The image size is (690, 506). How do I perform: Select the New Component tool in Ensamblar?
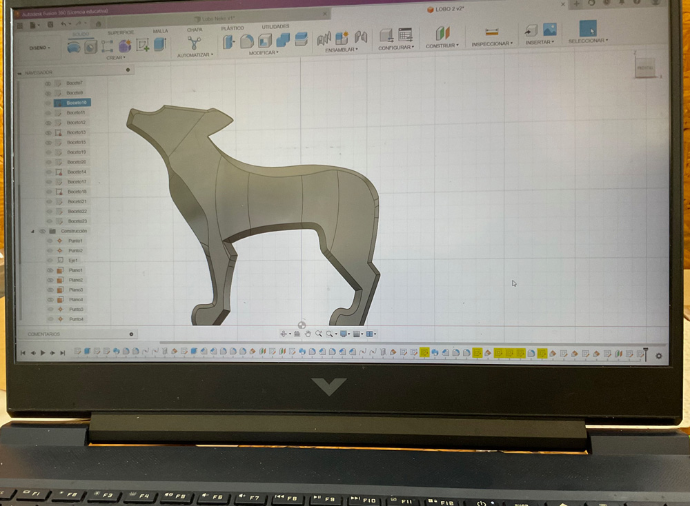[341, 38]
